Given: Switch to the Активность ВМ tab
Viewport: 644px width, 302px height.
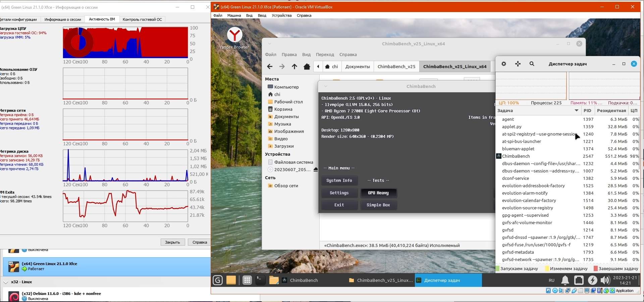Looking at the screenshot, I should point(102,19).
